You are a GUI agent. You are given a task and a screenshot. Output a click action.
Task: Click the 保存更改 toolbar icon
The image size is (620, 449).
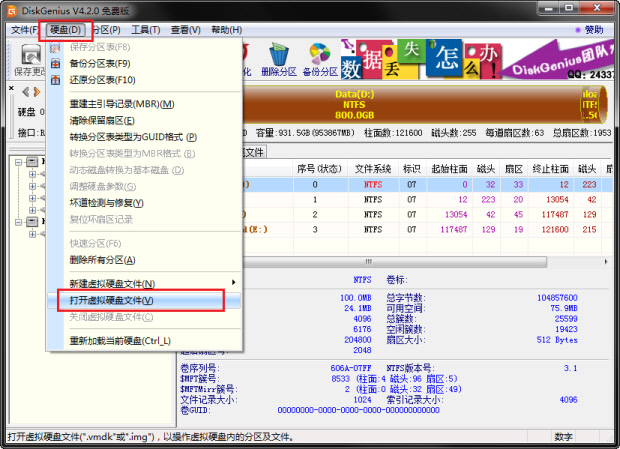point(30,60)
